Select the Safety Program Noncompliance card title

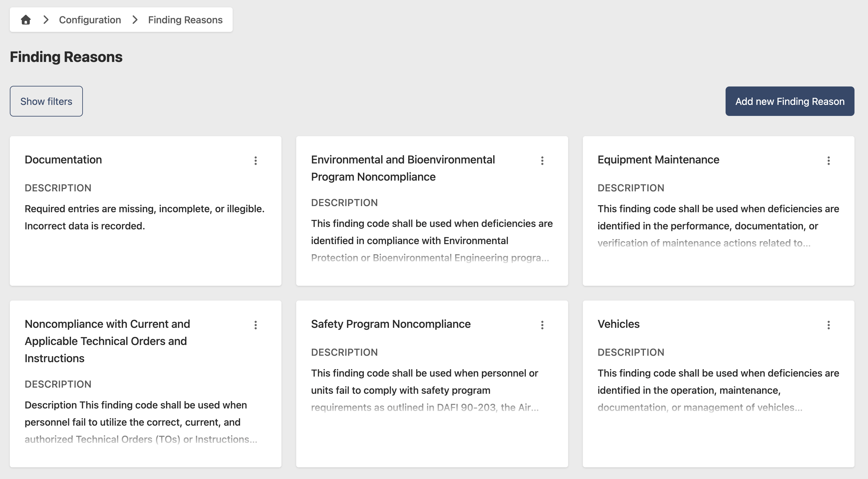(x=391, y=324)
